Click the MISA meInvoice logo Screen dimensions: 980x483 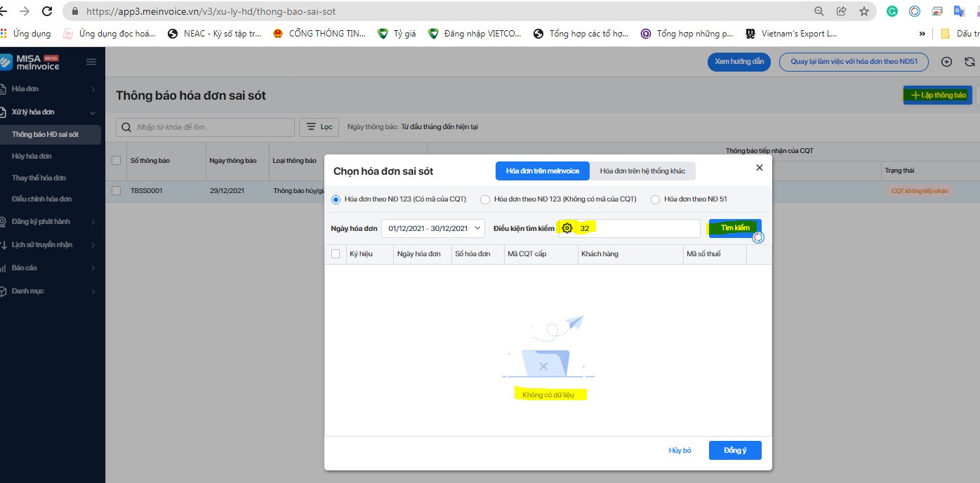coord(30,62)
